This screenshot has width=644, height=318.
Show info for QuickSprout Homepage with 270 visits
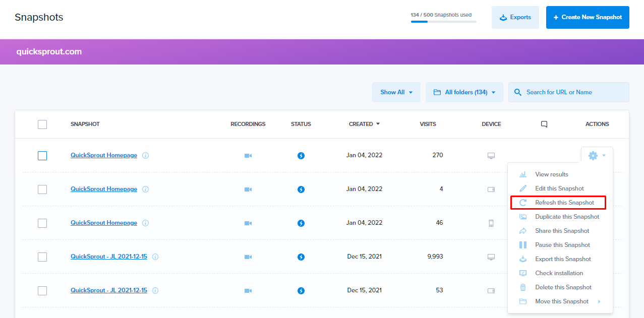point(146,156)
